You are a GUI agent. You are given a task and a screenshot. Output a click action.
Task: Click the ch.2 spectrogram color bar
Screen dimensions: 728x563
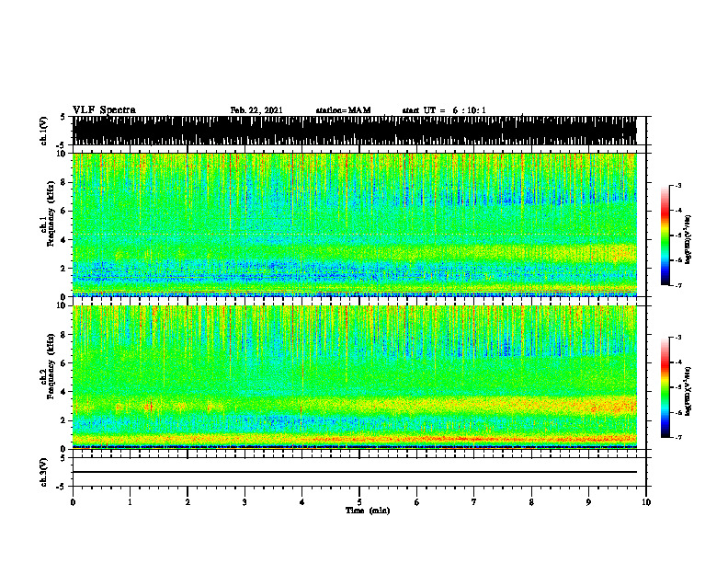click(665, 387)
